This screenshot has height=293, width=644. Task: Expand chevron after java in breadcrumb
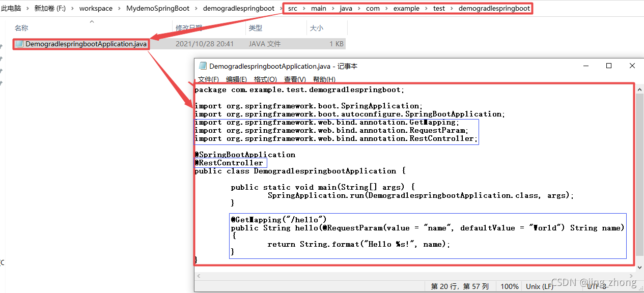pyautogui.click(x=359, y=8)
